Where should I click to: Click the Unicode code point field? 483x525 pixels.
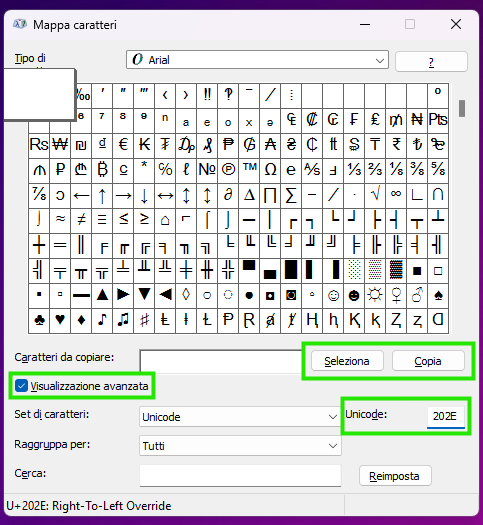[x=446, y=416]
